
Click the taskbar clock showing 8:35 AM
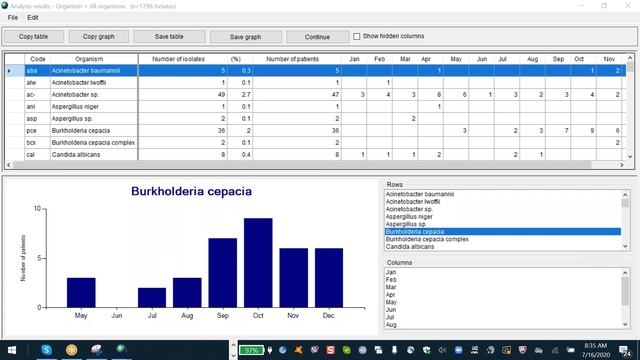tap(595, 350)
